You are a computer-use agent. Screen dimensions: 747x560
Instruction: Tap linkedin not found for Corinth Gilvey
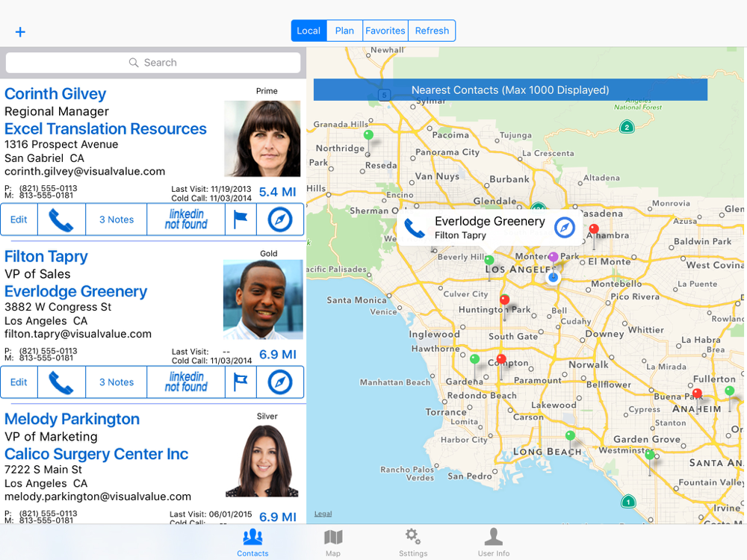pos(186,220)
